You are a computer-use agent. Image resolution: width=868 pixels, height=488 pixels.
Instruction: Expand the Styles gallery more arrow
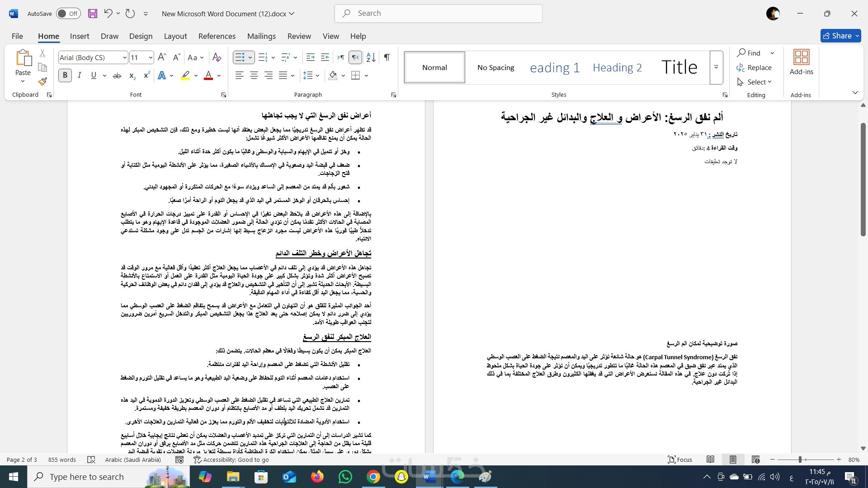716,67
